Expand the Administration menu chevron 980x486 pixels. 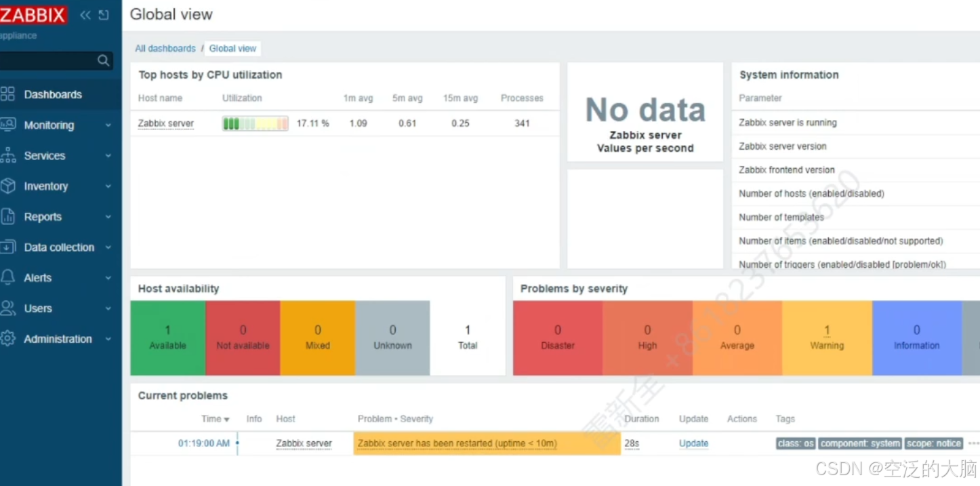point(108,339)
